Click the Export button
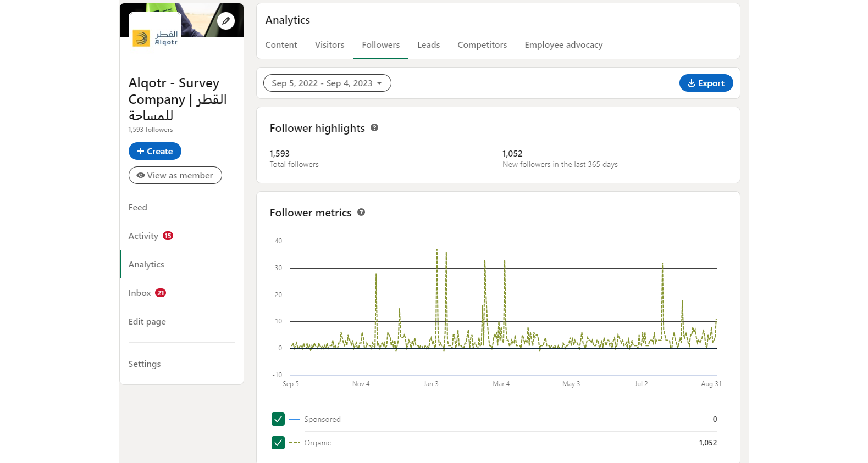The width and height of the screenshot is (868, 463). (x=706, y=83)
